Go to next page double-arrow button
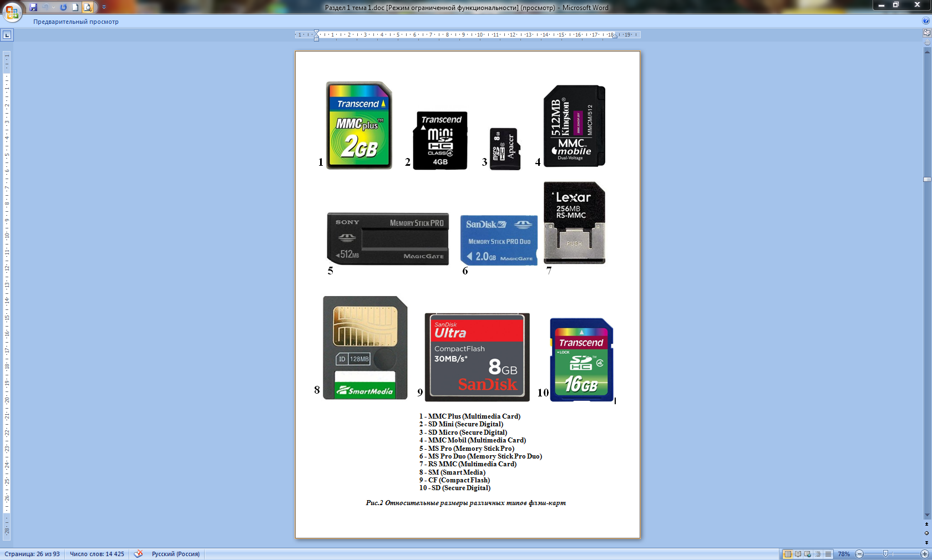The height and width of the screenshot is (560, 932). pyautogui.click(x=926, y=542)
